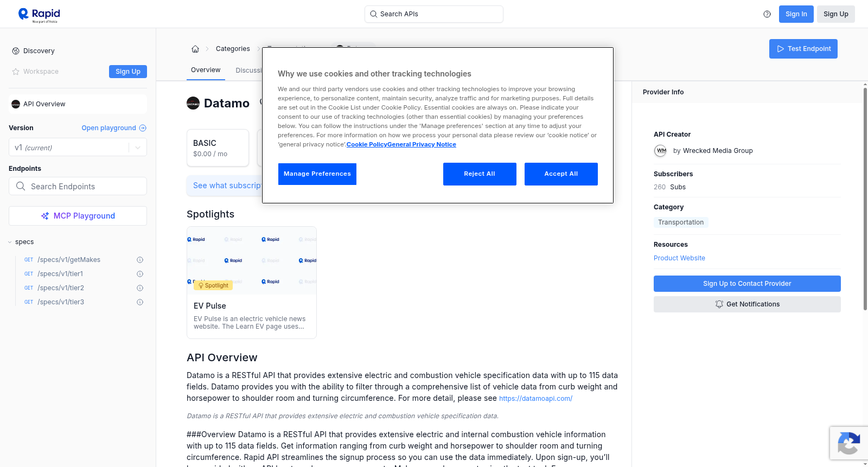This screenshot has width=868, height=467.
Task: Click the Datamo logo beside API Overview
Action: tap(16, 104)
